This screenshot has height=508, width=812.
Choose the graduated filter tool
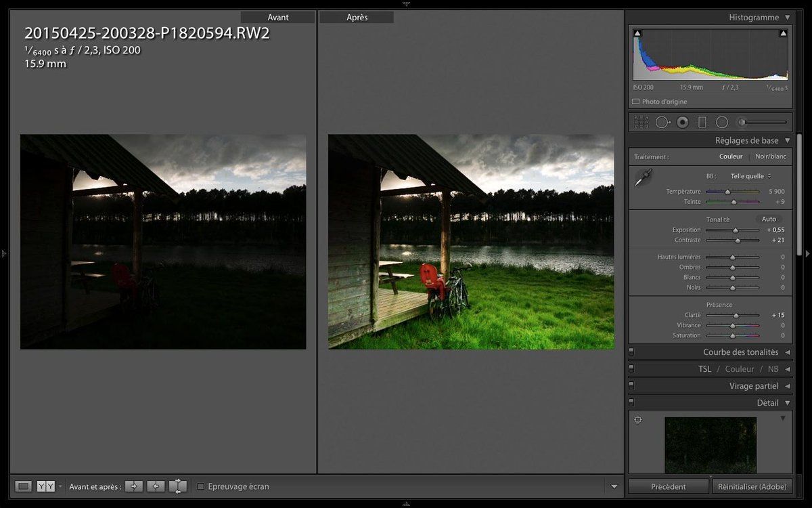click(x=702, y=123)
